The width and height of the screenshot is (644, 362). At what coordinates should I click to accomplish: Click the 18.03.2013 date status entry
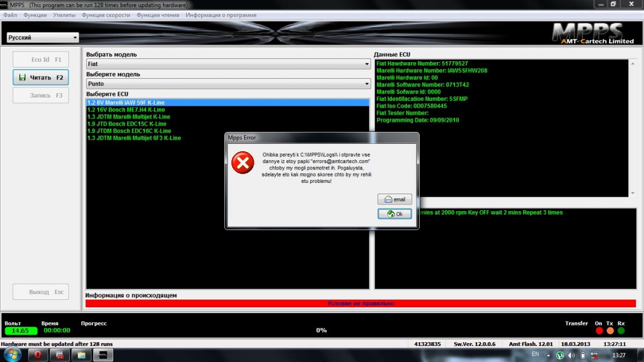(575, 344)
